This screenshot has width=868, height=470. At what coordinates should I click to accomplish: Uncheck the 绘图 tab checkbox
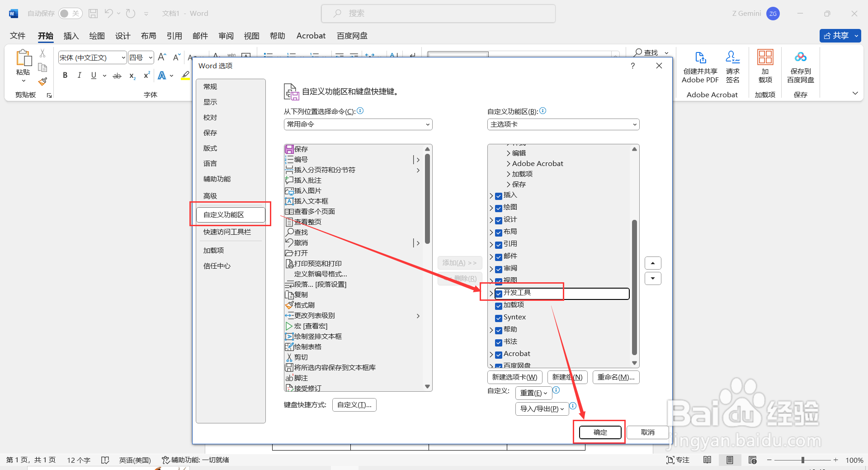[x=499, y=208]
